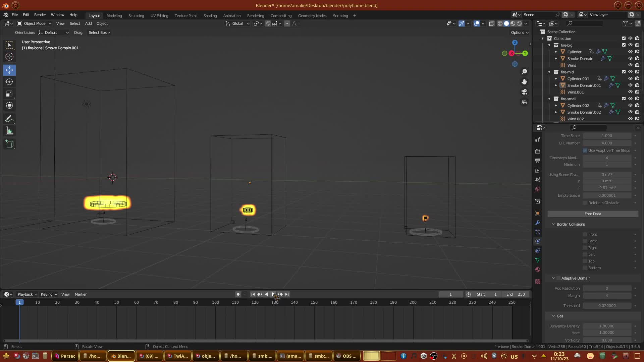The image size is (644, 362).
Task: Hide the Wind object in viewport
Action: pyautogui.click(x=630, y=65)
